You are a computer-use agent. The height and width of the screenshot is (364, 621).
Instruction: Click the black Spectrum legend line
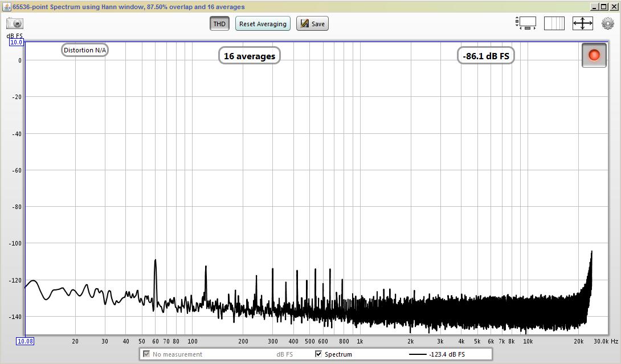click(418, 354)
